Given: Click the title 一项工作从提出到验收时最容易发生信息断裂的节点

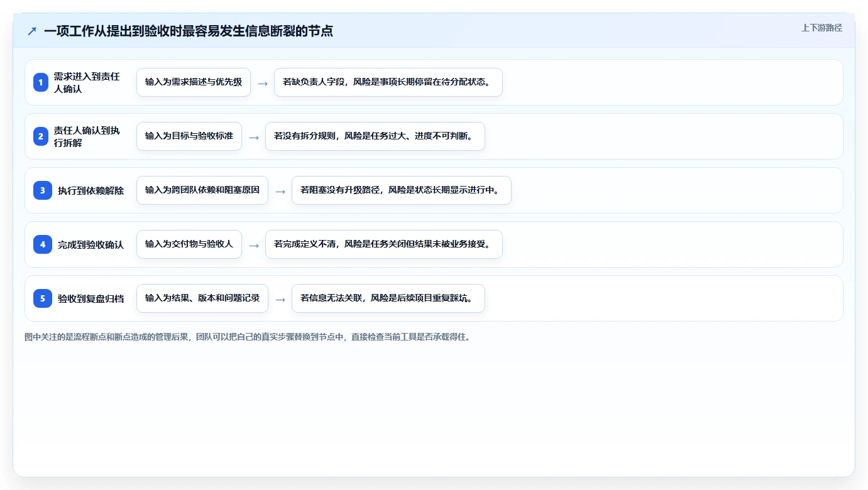Looking at the screenshot, I should (x=189, y=31).
